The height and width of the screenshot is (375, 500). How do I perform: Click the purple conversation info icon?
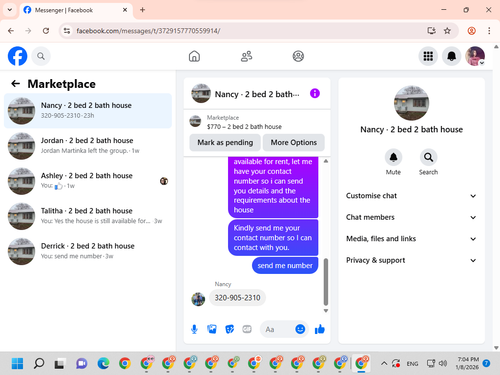click(x=315, y=93)
